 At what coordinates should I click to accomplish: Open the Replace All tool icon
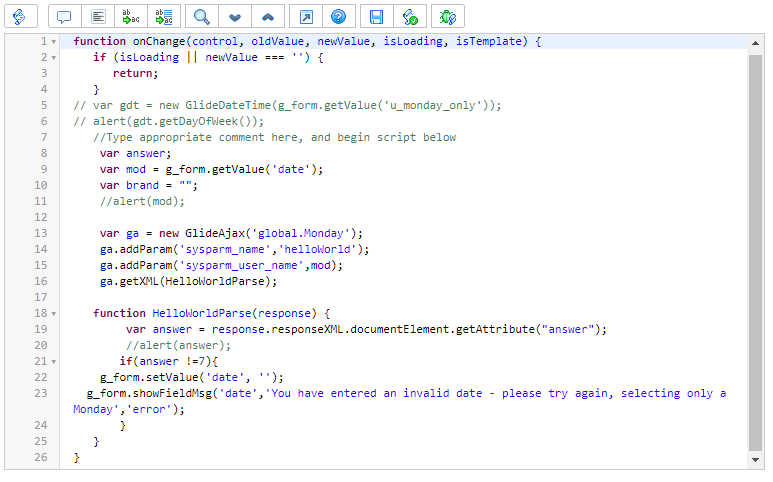(164, 17)
